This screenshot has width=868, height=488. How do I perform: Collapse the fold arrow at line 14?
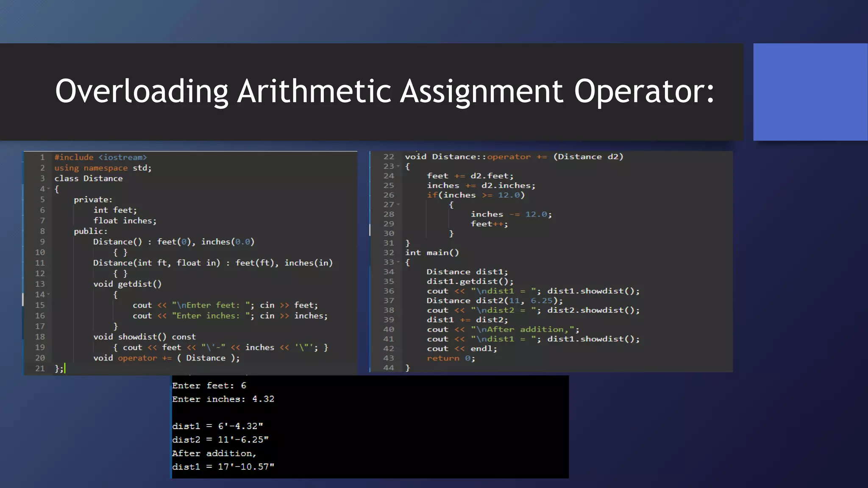[x=48, y=294]
